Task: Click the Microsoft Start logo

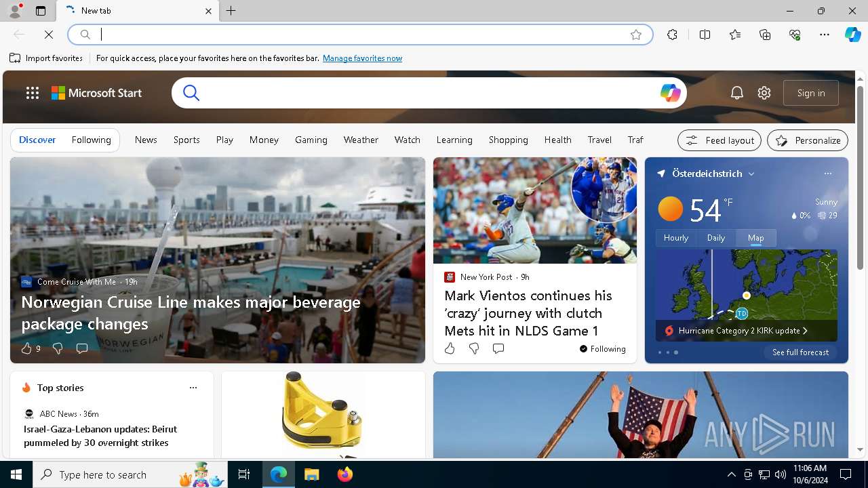Action: (x=96, y=93)
